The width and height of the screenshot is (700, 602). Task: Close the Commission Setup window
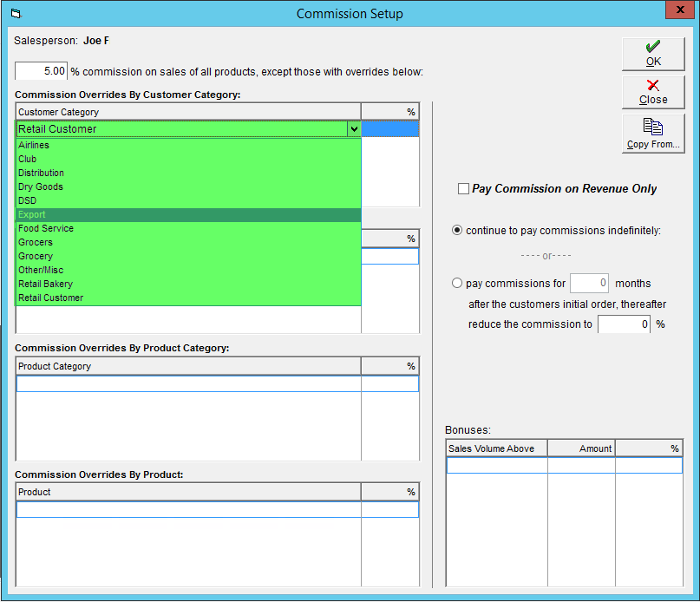click(679, 10)
